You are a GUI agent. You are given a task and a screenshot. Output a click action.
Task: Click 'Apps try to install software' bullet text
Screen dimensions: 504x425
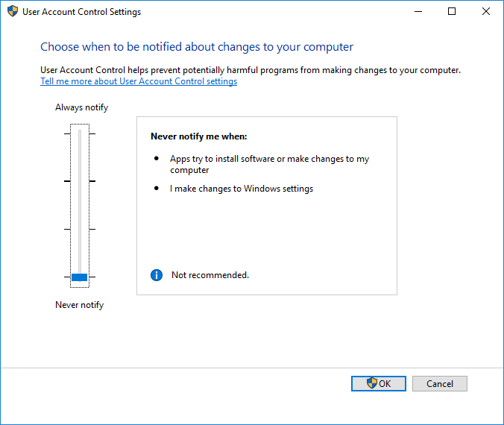click(269, 164)
